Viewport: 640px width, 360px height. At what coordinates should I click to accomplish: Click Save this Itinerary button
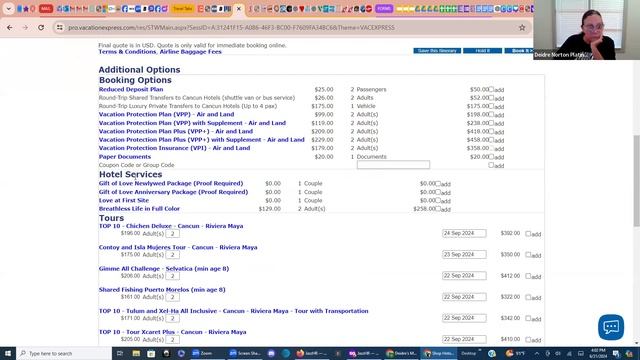(x=437, y=51)
